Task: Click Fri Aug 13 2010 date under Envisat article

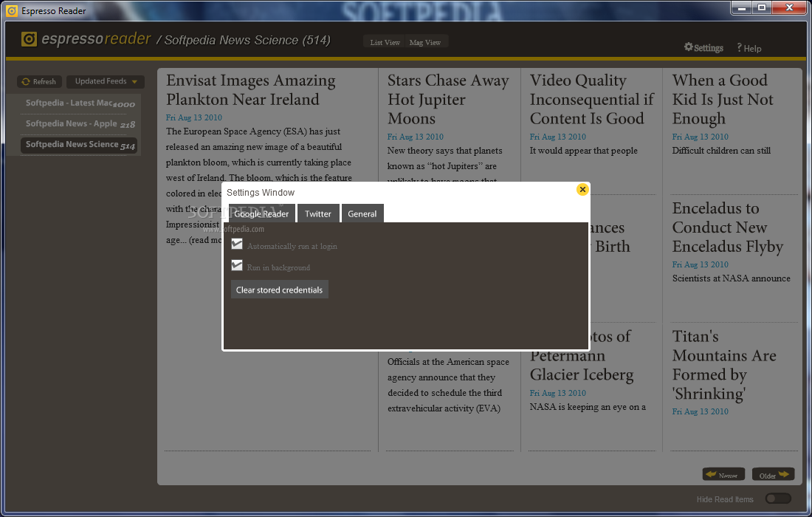Action: click(193, 117)
